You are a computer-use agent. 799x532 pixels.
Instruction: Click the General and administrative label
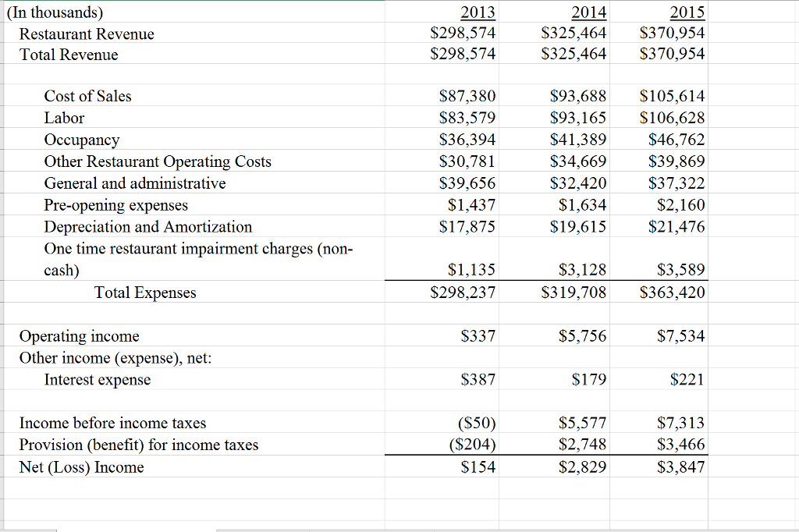(134, 183)
